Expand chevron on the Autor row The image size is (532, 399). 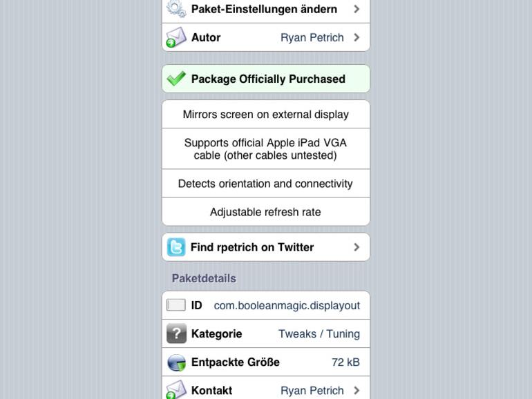click(357, 37)
